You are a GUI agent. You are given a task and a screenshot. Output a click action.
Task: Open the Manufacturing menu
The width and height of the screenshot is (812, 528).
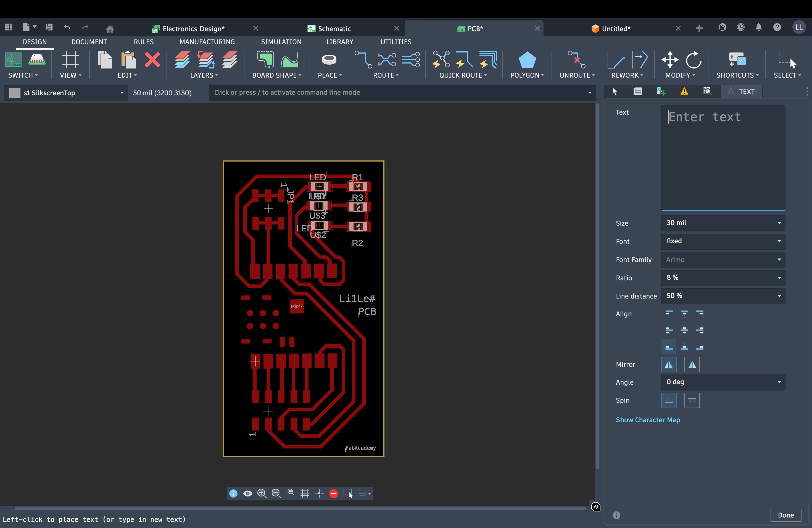coord(207,42)
